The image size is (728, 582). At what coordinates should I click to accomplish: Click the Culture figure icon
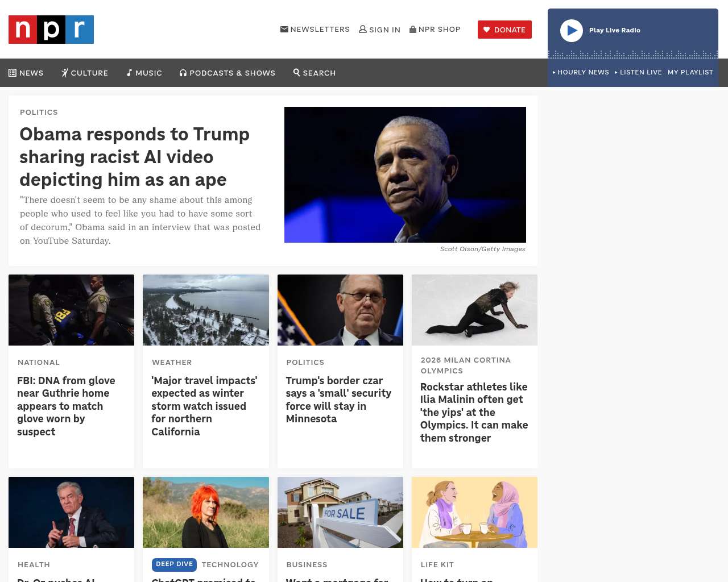pyautogui.click(x=65, y=73)
